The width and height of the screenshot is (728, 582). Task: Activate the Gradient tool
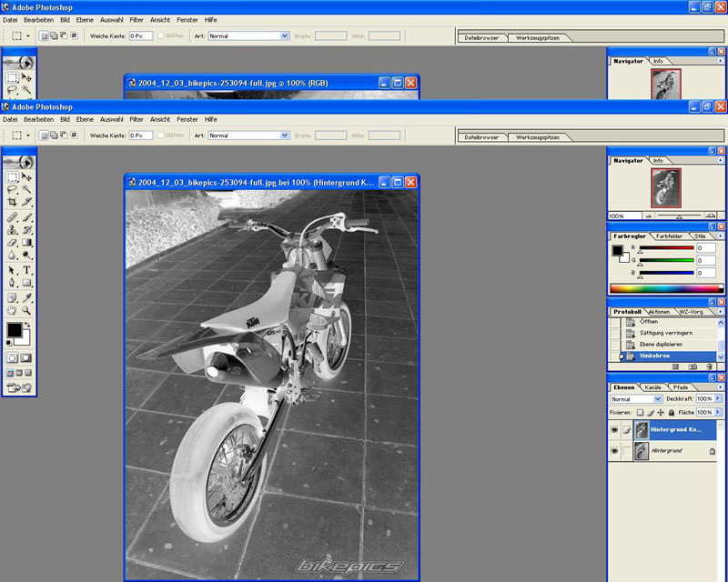point(27,244)
